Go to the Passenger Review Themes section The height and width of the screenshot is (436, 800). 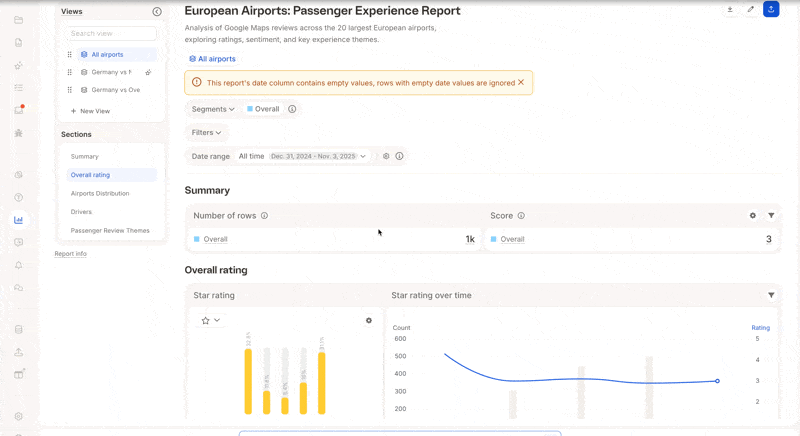coord(110,230)
